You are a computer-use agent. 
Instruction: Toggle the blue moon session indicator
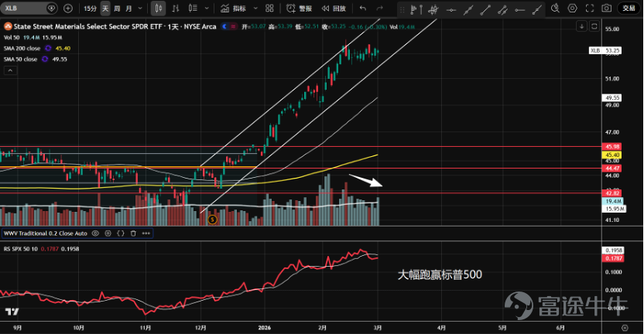point(224,26)
